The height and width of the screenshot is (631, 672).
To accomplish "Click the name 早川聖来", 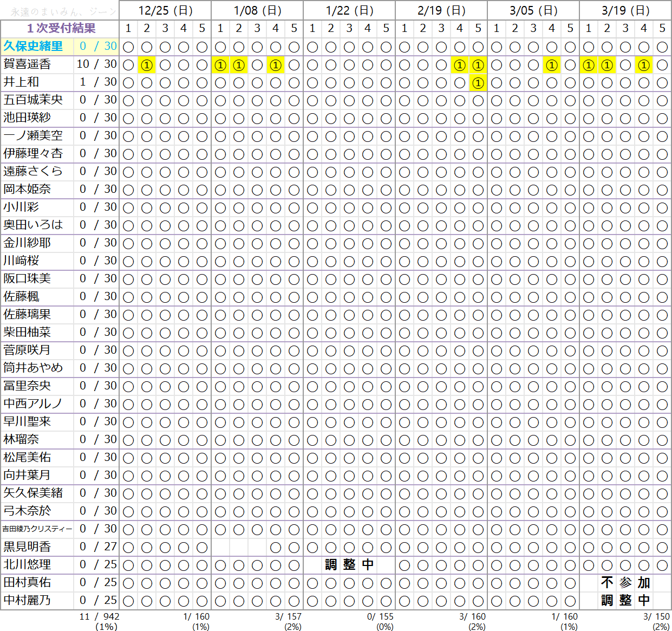I will (27, 421).
